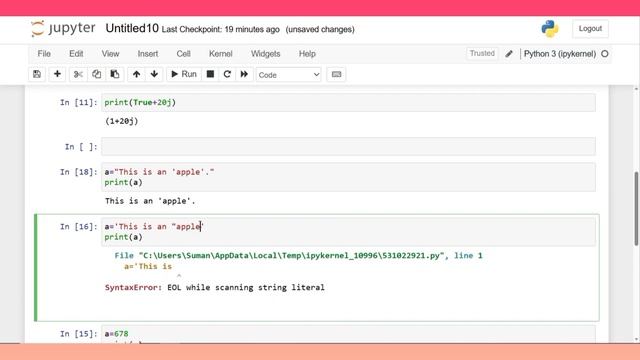
Task: Click the kernel idle circle indicator
Action: point(605,54)
